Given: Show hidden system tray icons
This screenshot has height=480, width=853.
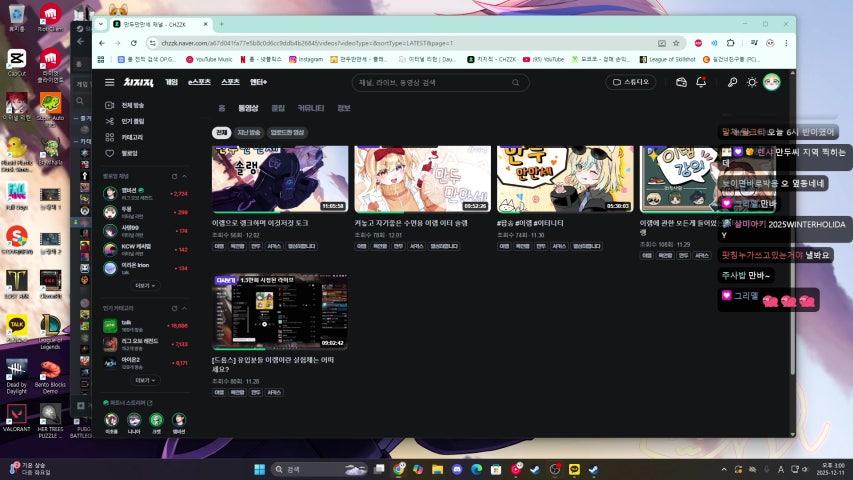Looking at the screenshot, I should coord(724,469).
